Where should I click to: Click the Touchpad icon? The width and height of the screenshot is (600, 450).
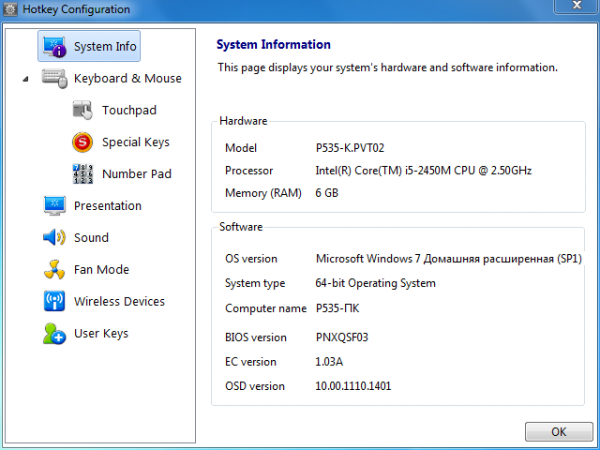[83, 110]
